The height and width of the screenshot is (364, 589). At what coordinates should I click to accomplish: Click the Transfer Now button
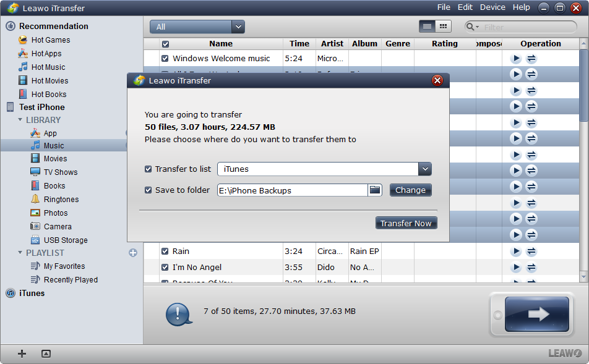(406, 223)
